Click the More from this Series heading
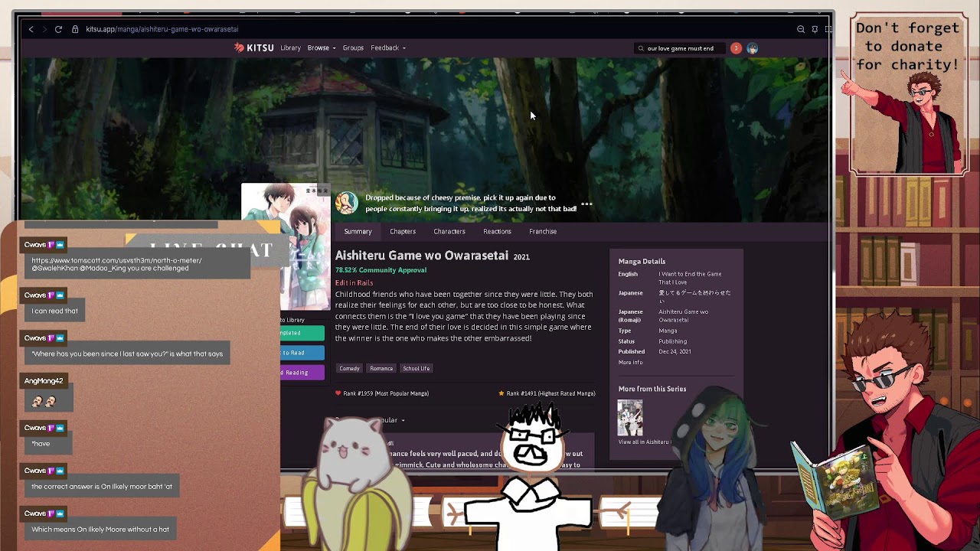Screen dimensions: 980x551 tap(652, 389)
